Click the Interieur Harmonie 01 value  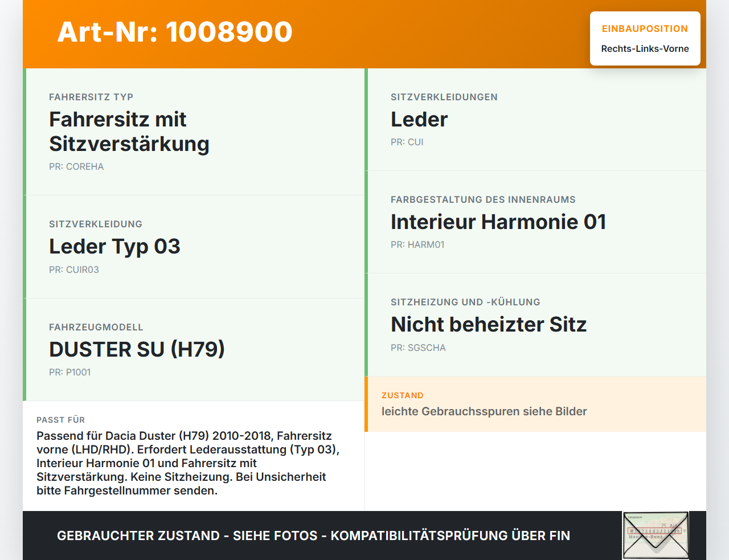tap(498, 222)
